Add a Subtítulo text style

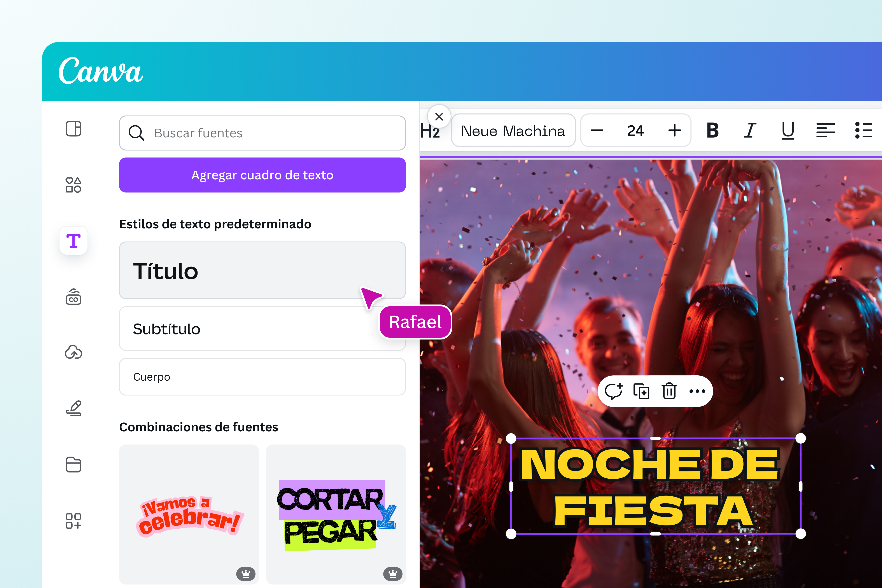(x=262, y=329)
